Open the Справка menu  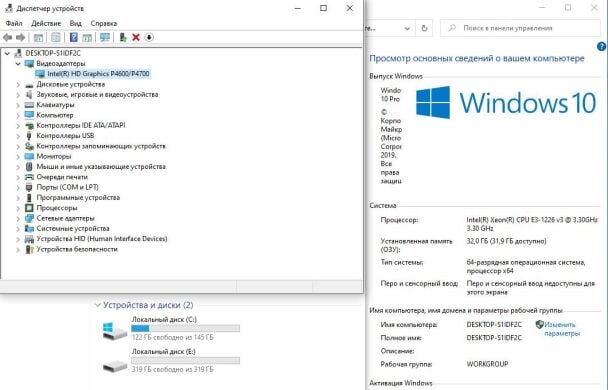[104, 23]
